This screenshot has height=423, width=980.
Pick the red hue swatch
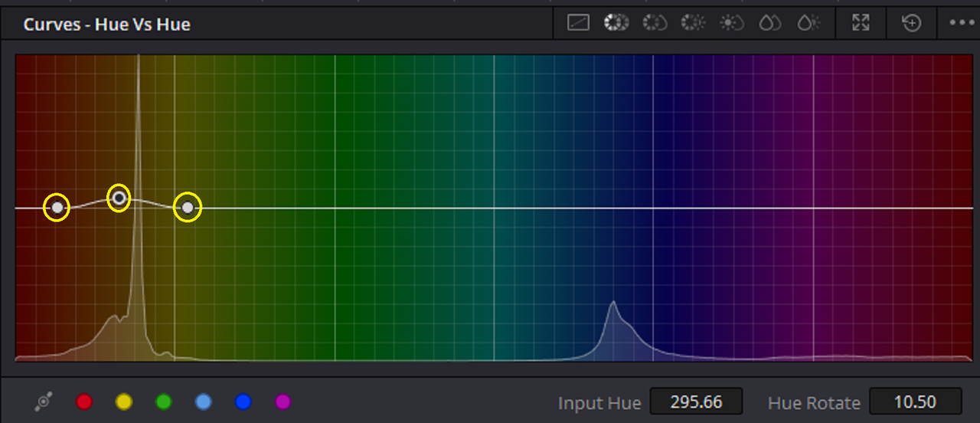pyautogui.click(x=84, y=402)
